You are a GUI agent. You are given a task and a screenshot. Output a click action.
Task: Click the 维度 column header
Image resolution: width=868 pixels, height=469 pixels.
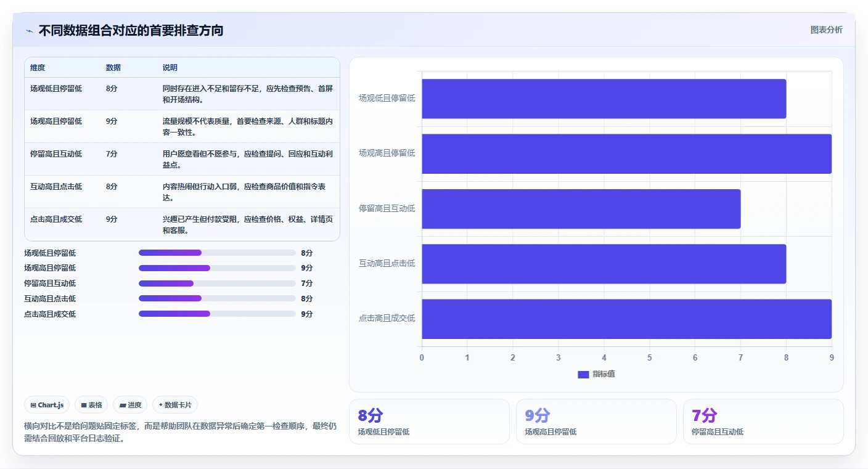tap(38, 68)
